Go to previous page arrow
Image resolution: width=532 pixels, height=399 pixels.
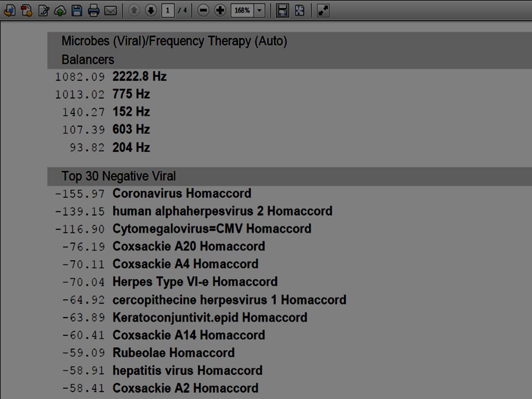tap(134, 11)
